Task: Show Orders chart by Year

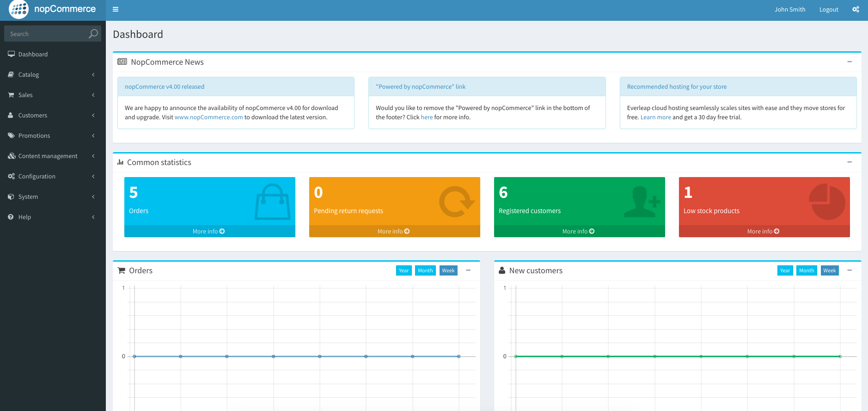Action: (404, 270)
